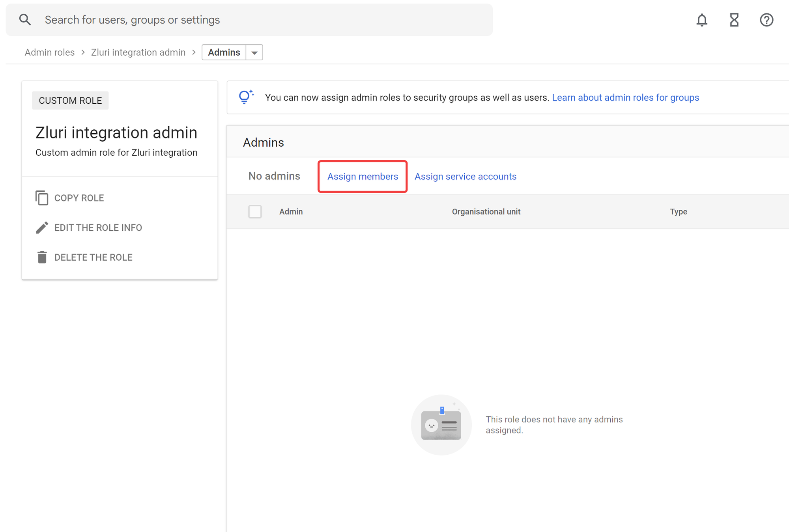Click the Admins breadcrumb selector label

[x=224, y=52]
